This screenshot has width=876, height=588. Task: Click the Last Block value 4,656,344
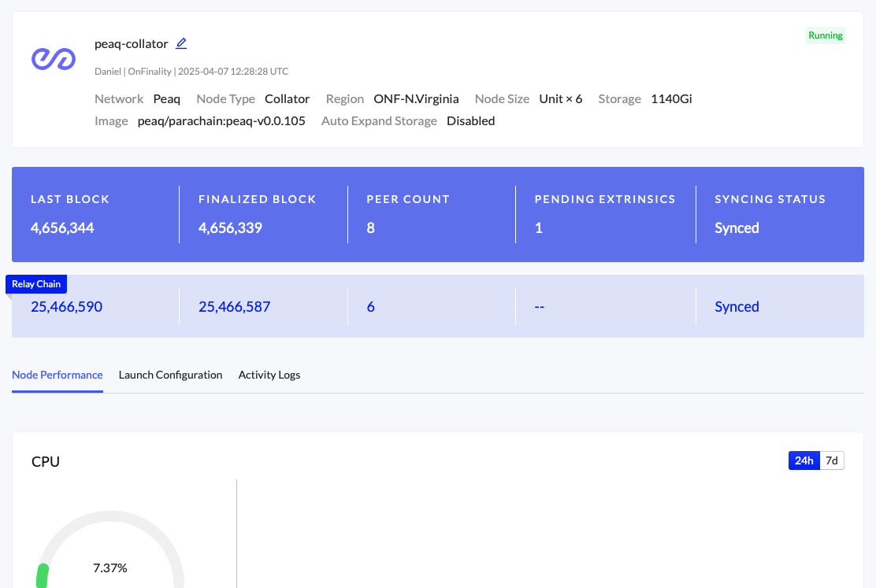tap(62, 228)
